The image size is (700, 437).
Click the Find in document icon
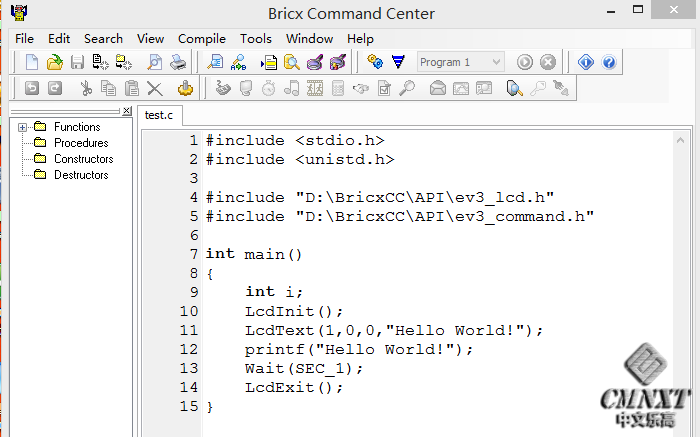(216, 62)
